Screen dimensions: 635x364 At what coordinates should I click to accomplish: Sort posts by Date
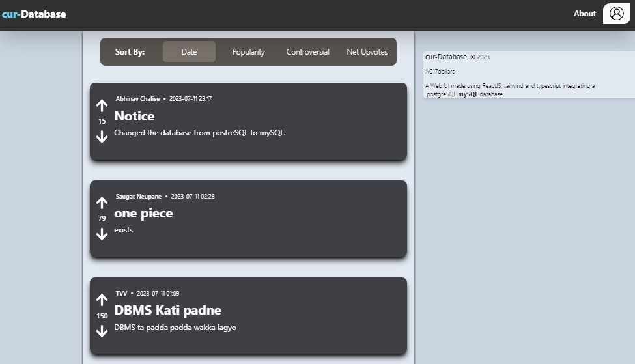(x=189, y=52)
